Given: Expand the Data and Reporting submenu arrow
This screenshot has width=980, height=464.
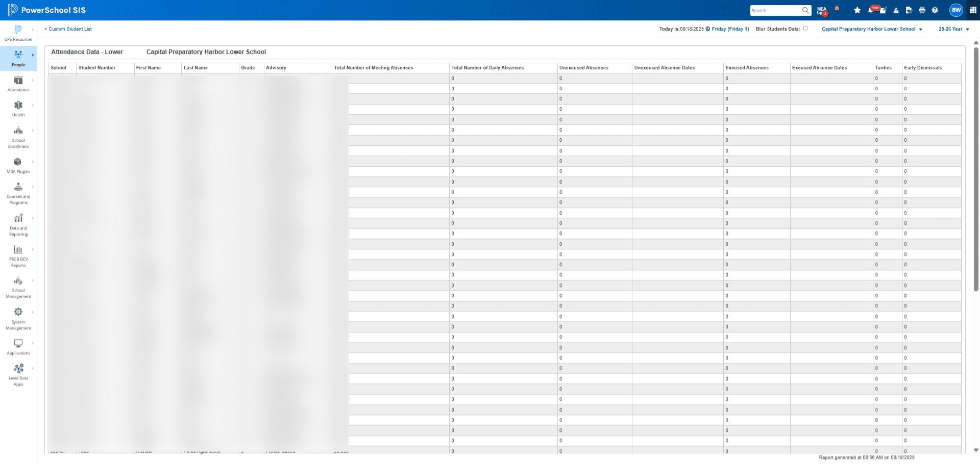Looking at the screenshot, I should click(x=33, y=218).
